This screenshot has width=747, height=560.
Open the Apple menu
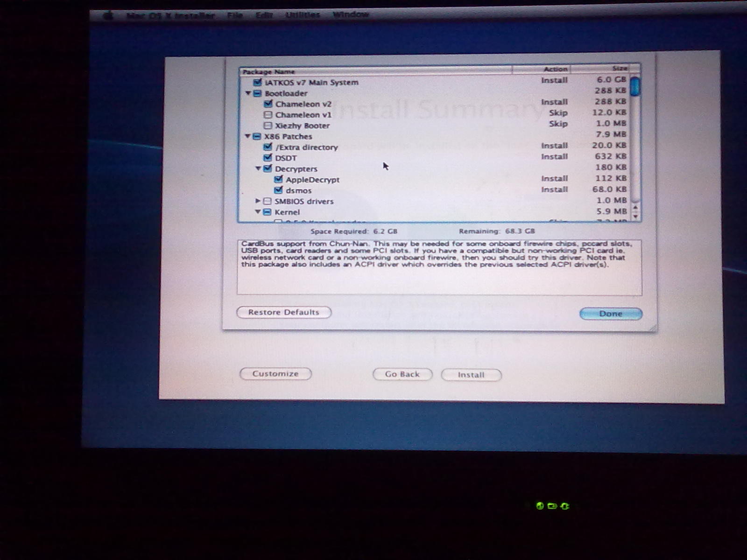pyautogui.click(x=108, y=16)
